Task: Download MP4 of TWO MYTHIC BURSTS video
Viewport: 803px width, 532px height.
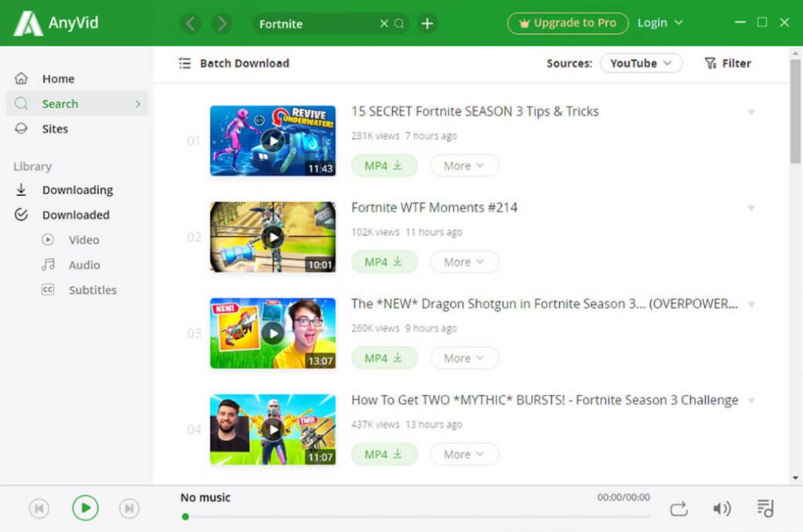Action: [384, 454]
